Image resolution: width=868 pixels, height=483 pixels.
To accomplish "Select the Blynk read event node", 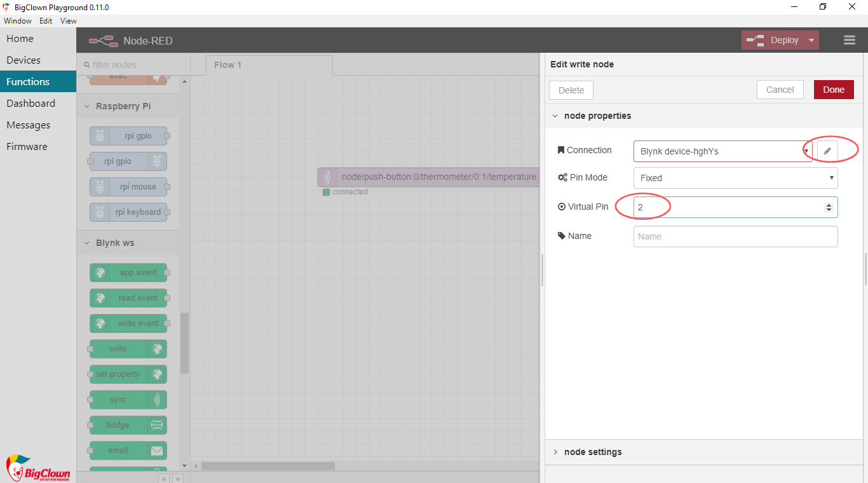I will pos(128,298).
